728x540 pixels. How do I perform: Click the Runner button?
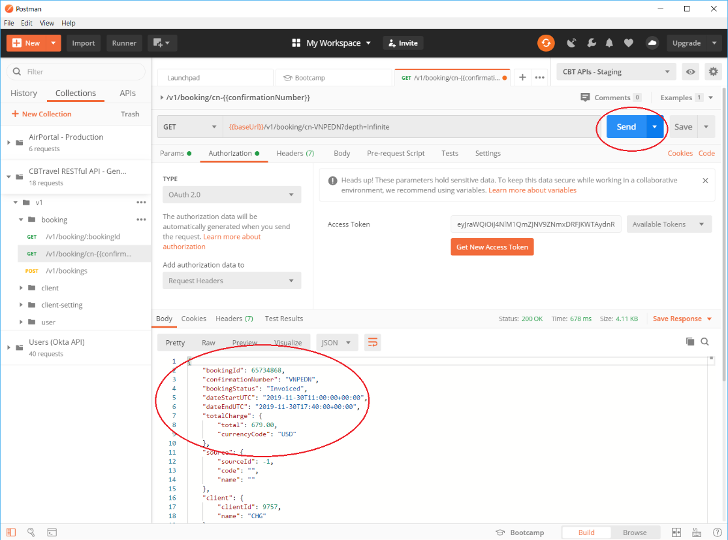tap(124, 43)
